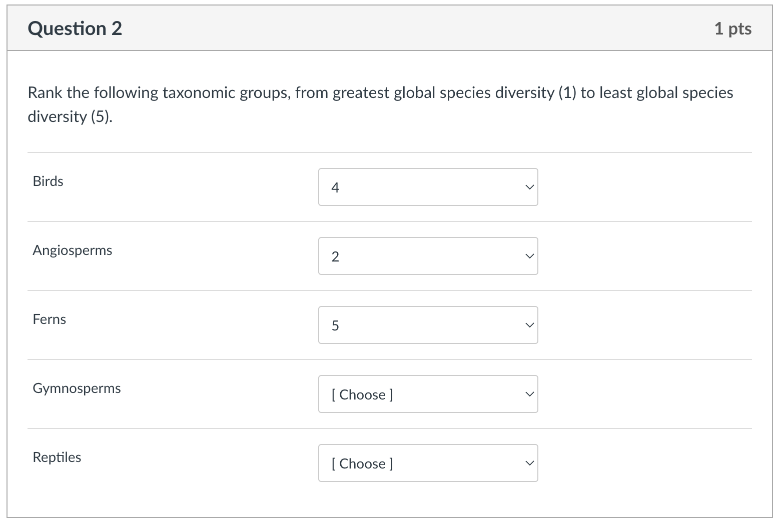Click the chevron on the Ferns dropdown
The width and height of the screenshot is (780, 532).
pos(528,325)
